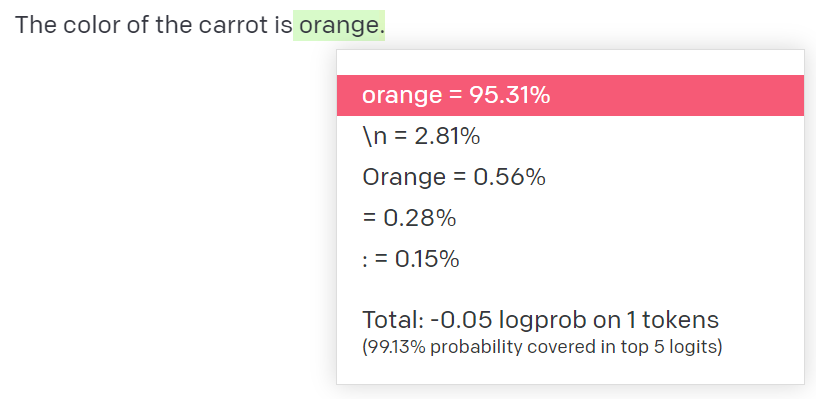Click the green highlighted "orange." token

pos(339,25)
